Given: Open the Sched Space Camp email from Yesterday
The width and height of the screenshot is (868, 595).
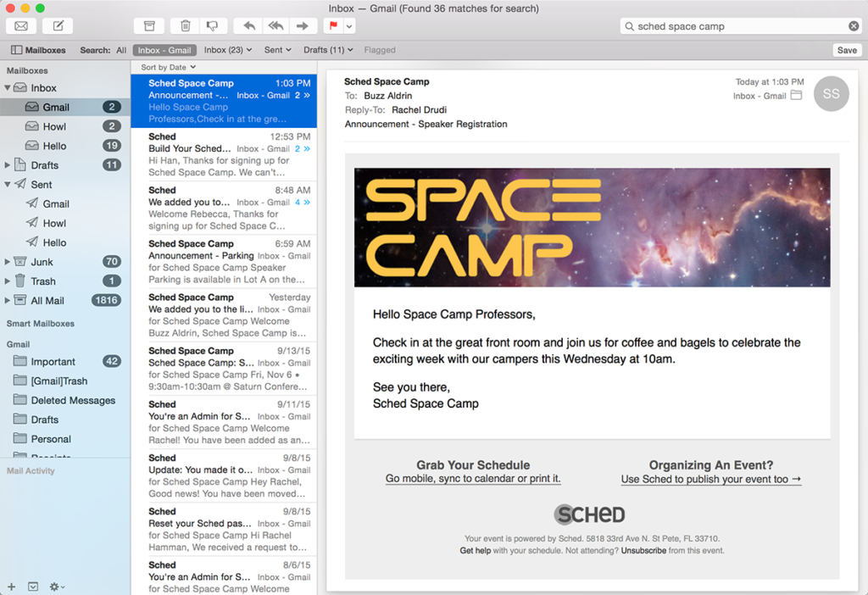Looking at the screenshot, I should point(224,315).
